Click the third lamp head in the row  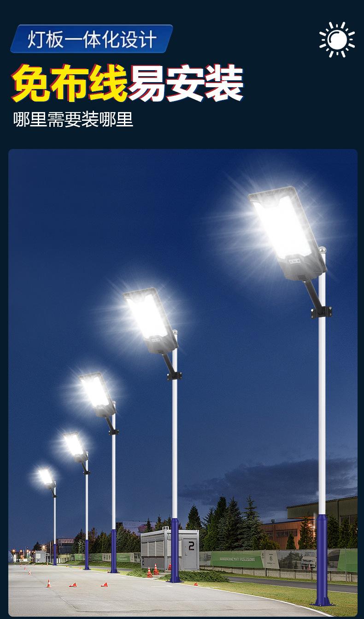pyautogui.click(x=97, y=394)
